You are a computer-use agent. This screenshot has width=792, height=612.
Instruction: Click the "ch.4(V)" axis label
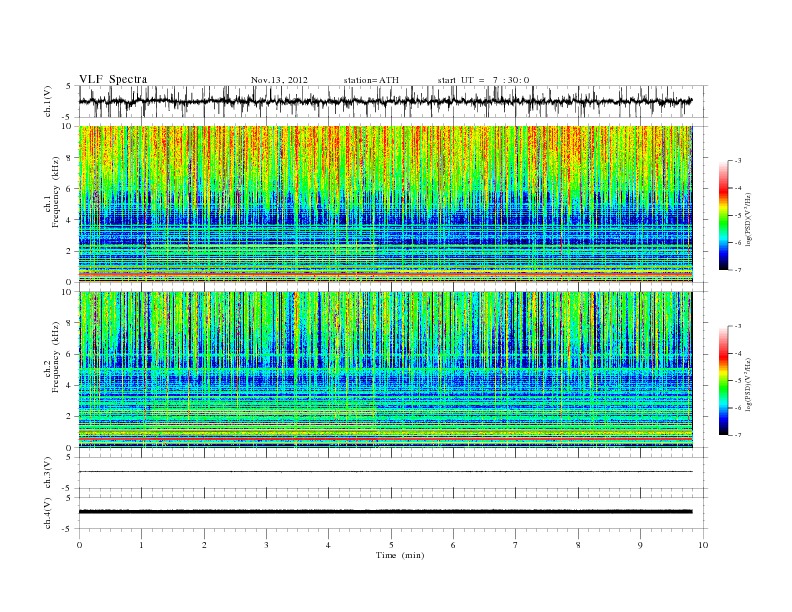[x=48, y=513]
